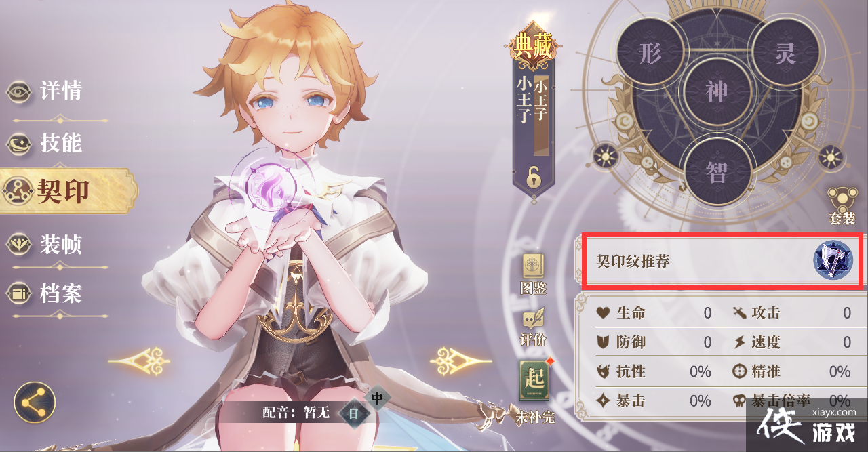
Task: Select the 灵 seal slot
Action: click(785, 54)
